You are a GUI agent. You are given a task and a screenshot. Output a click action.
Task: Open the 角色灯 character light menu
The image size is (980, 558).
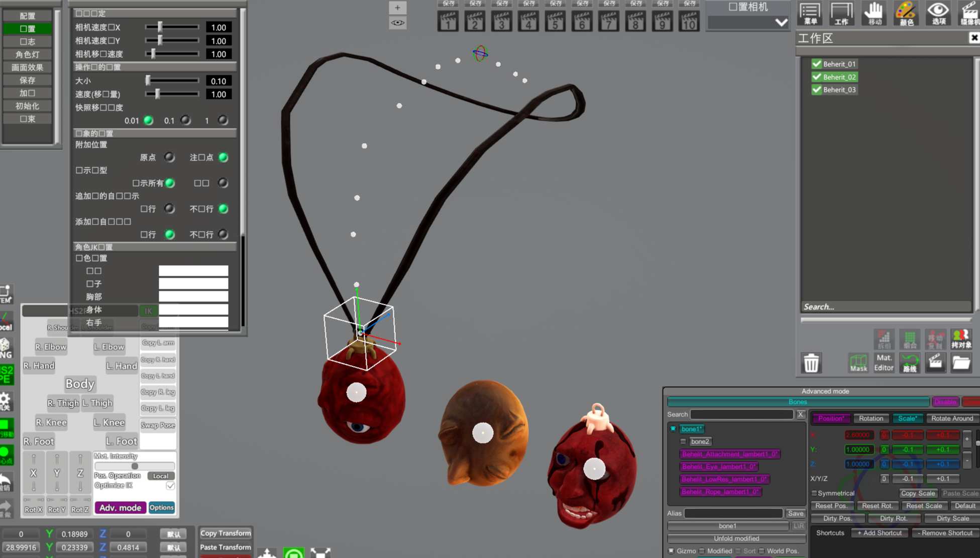[28, 54]
